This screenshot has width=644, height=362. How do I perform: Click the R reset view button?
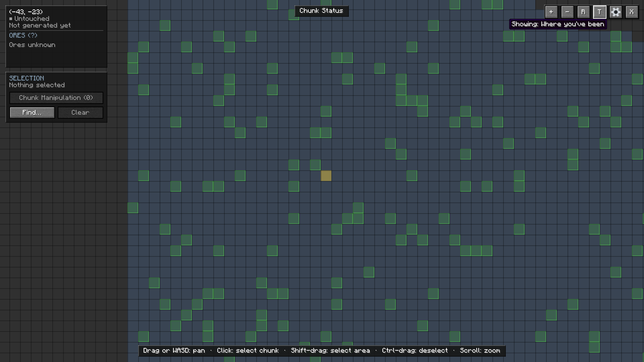click(x=583, y=12)
